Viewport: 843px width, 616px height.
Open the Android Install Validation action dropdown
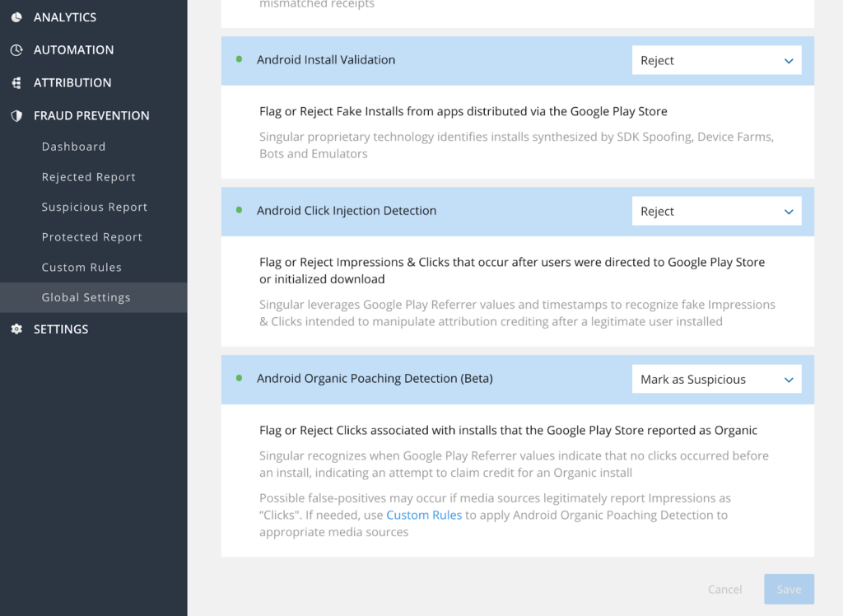click(715, 59)
